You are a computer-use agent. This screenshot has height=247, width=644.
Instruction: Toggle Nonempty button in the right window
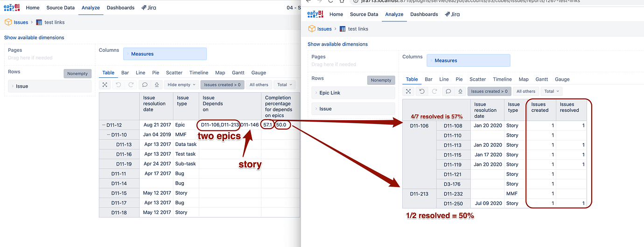[x=381, y=80]
